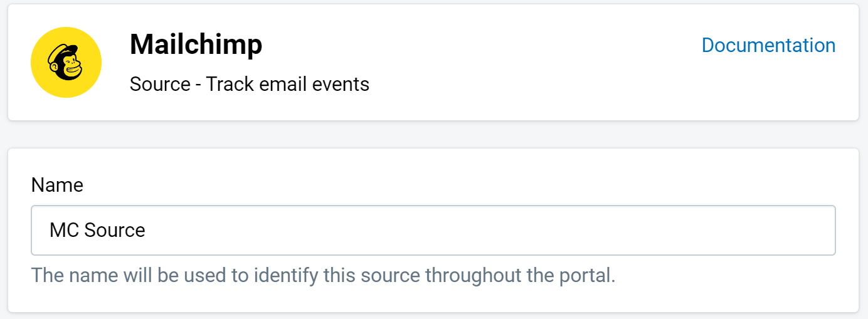Click the Mailchimp heading text
Image resolution: width=868 pixels, height=319 pixels.
(196, 44)
